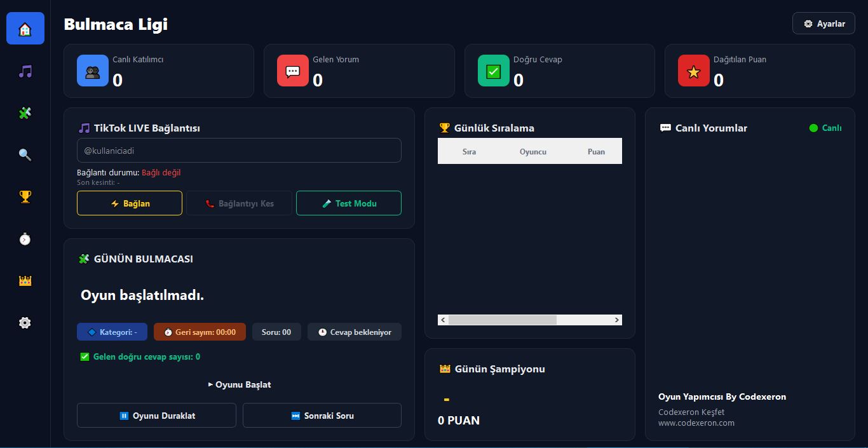Click the gear icon in sidebar

click(25, 323)
